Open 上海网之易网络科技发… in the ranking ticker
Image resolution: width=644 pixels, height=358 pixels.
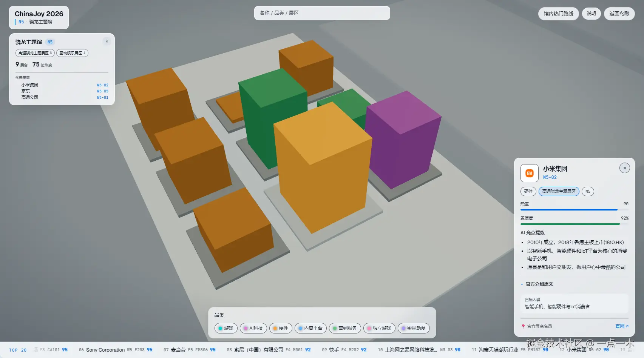pos(419,350)
